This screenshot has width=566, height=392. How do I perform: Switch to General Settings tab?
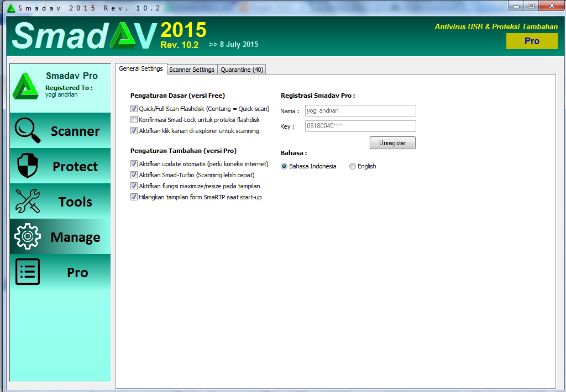[141, 68]
